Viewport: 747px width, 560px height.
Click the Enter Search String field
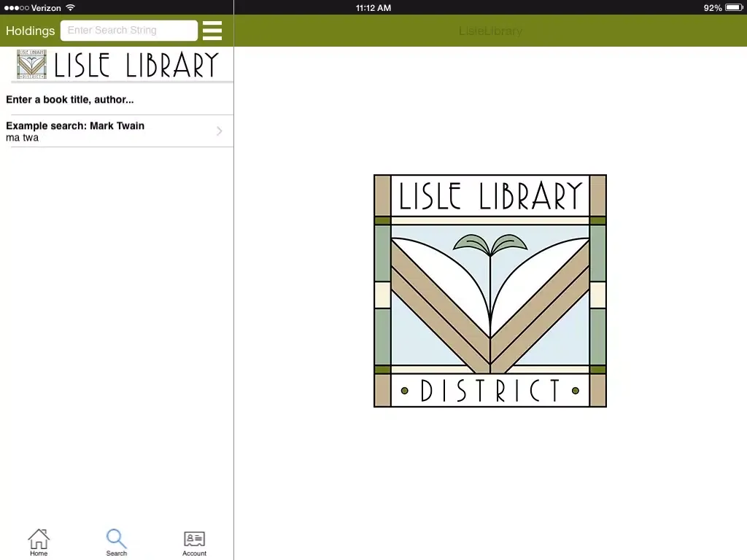[129, 31]
